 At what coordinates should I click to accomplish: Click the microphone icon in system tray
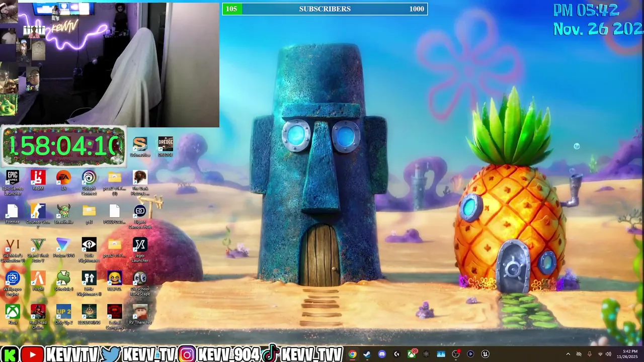pyautogui.click(x=590, y=354)
